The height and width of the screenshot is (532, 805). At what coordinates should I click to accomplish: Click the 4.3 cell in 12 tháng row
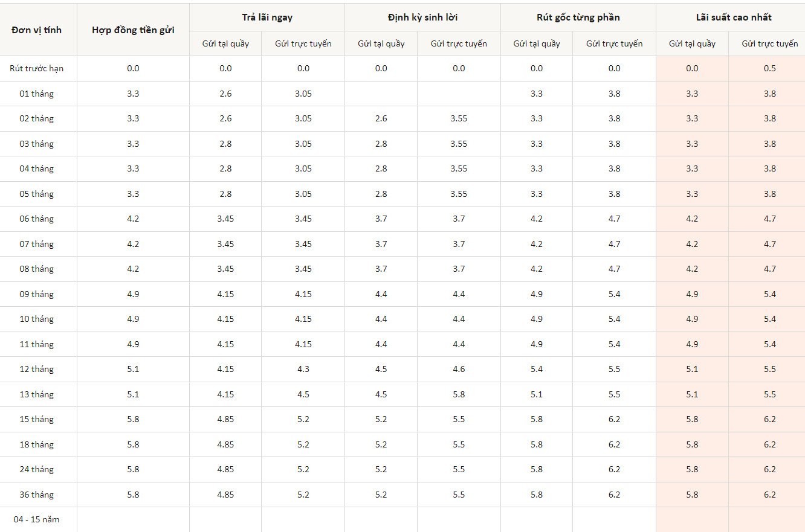tap(303, 369)
